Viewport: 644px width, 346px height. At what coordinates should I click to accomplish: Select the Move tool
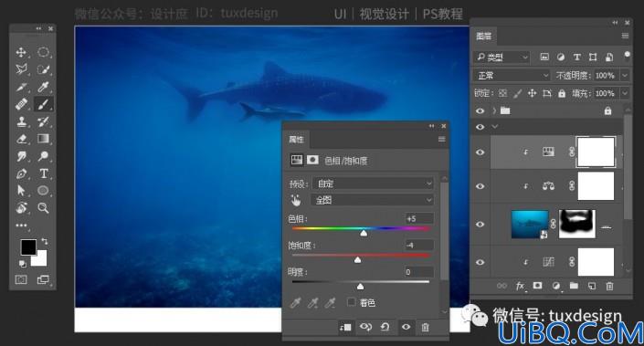click(21, 52)
